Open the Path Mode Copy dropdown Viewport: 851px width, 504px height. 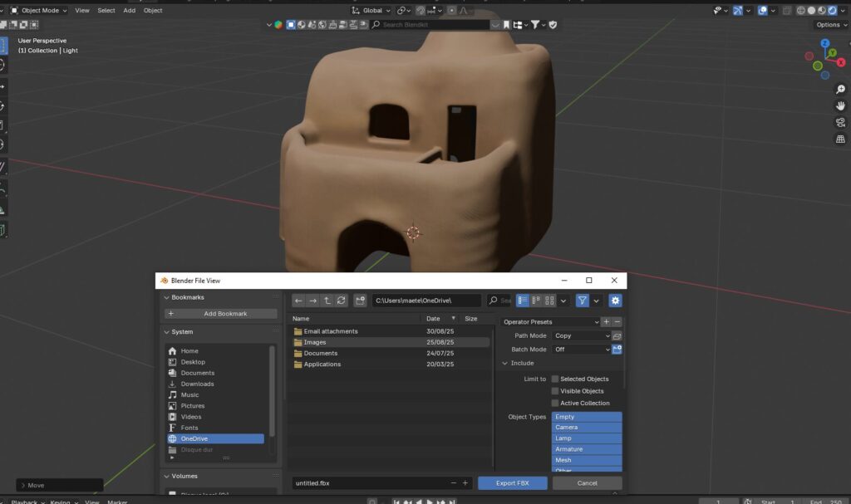[x=581, y=335]
